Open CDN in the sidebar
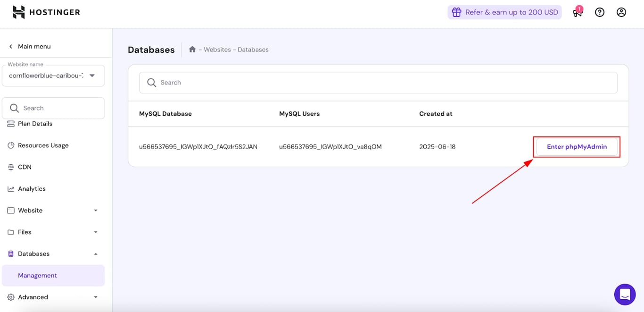Viewport: 644px width, 312px height. click(x=25, y=167)
